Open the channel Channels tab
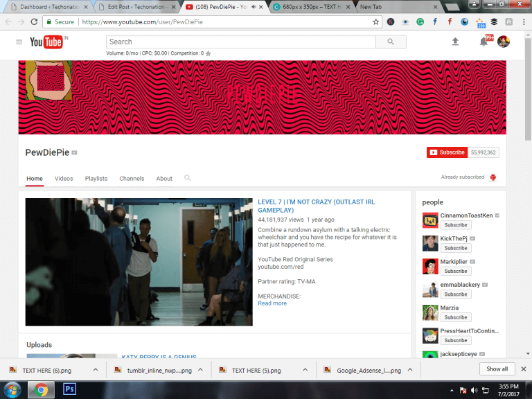This screenshot has width=532, height=399. point(132,179)
